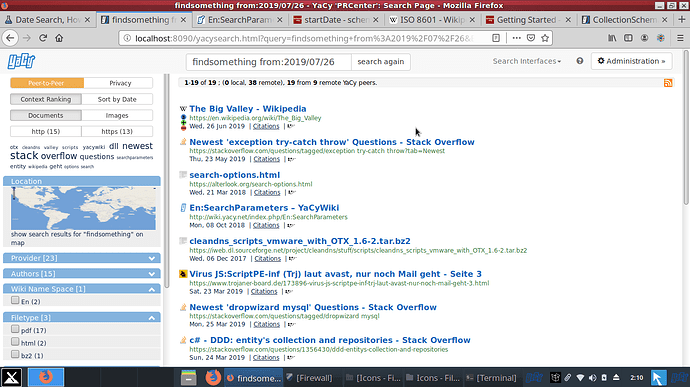Click favicon of The Big Valley result
This screenshot has width=690, height=387.
pos(183,109)
